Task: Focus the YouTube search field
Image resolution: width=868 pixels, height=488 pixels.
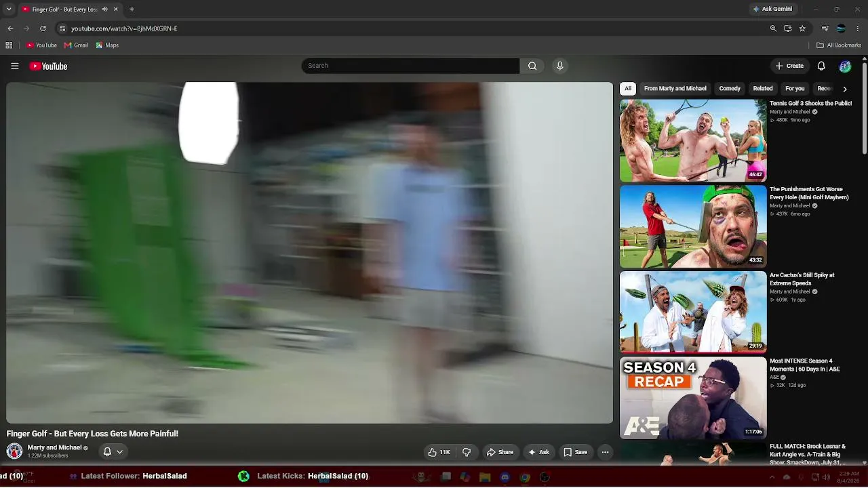Action: (410, 66)
